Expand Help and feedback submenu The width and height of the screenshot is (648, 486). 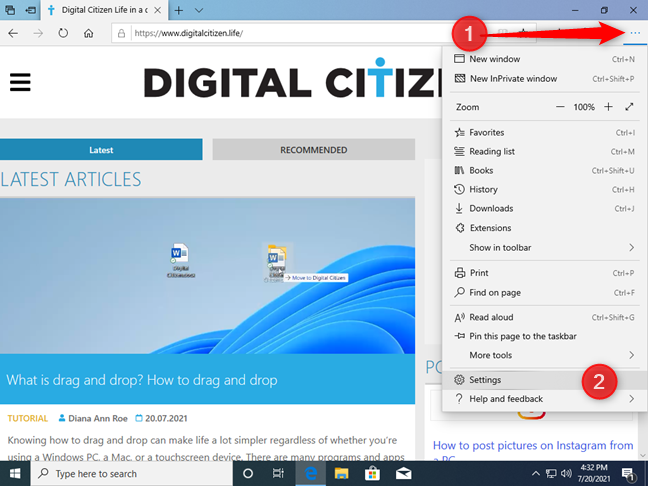544,399
